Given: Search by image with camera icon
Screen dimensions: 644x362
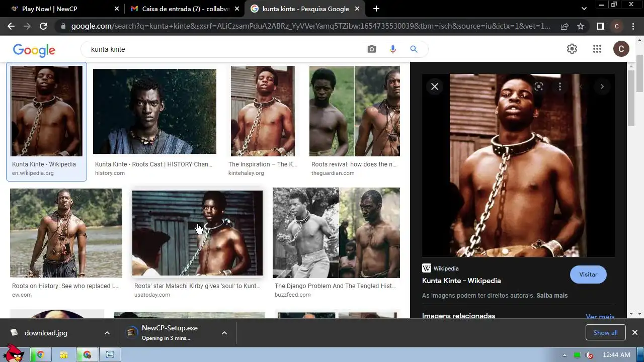Looking at the screenshot, I should pos(372,49).
